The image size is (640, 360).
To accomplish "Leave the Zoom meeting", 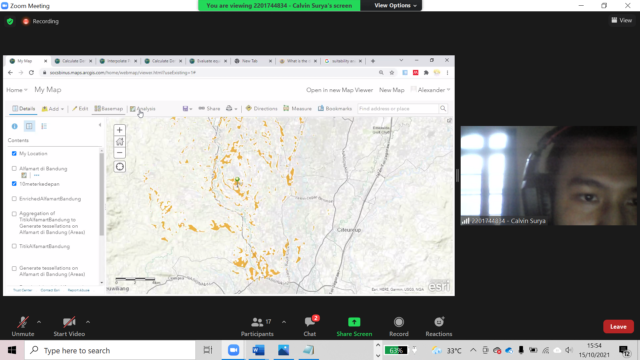I will [618, 327].
